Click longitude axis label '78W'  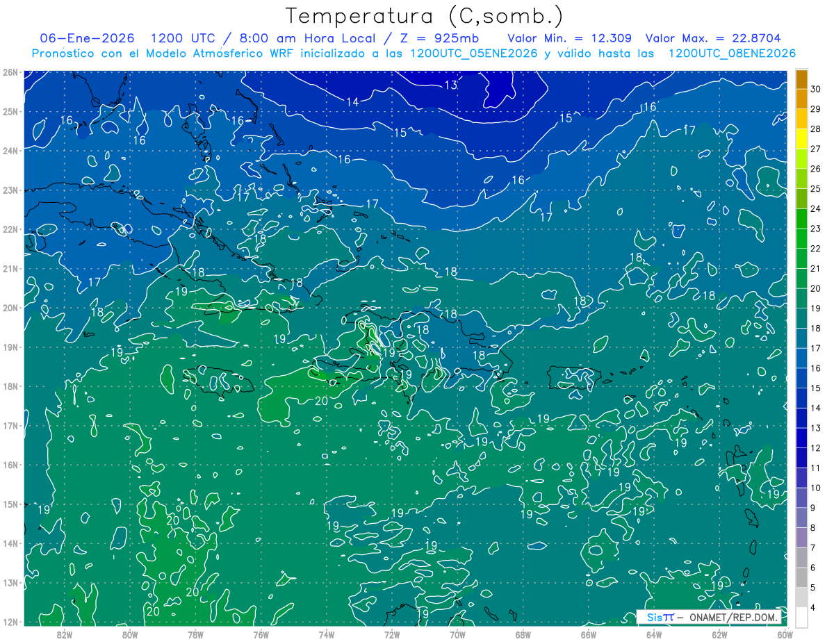(195, 634)
